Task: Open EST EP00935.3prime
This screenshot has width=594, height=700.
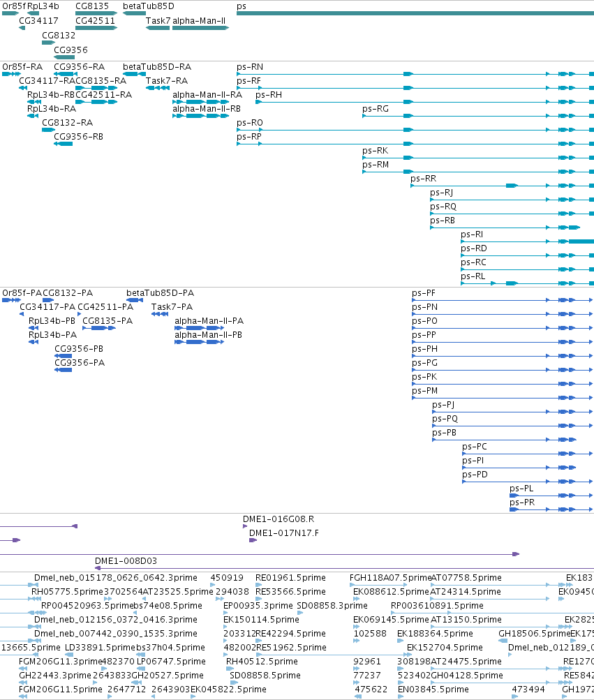Action: [x=258, y=606]
